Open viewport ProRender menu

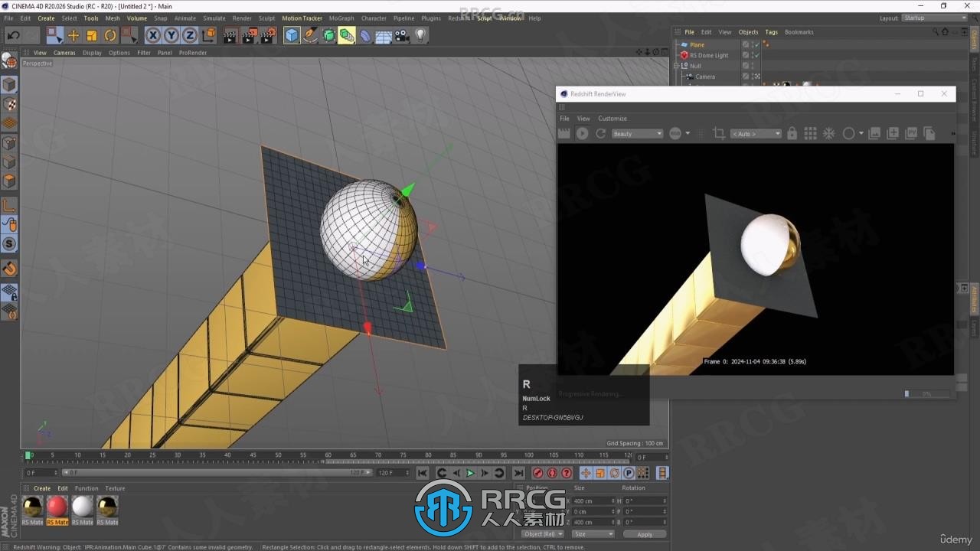pyautogui.click(x=193, y=53)
